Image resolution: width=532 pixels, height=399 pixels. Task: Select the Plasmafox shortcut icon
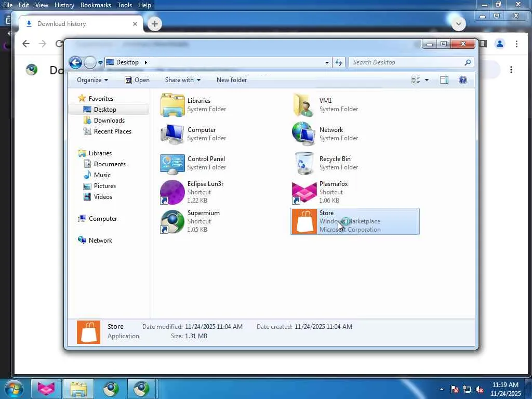coord(304,192)
